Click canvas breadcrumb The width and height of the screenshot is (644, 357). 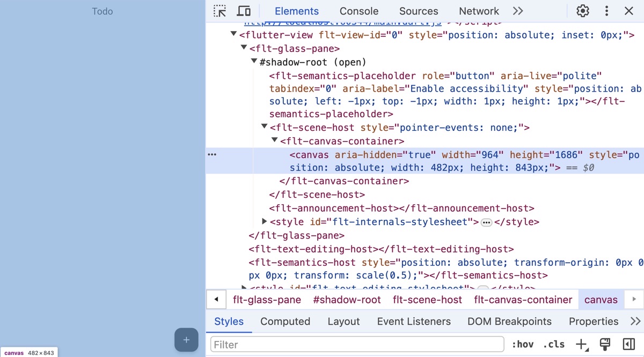pos(601,300)
